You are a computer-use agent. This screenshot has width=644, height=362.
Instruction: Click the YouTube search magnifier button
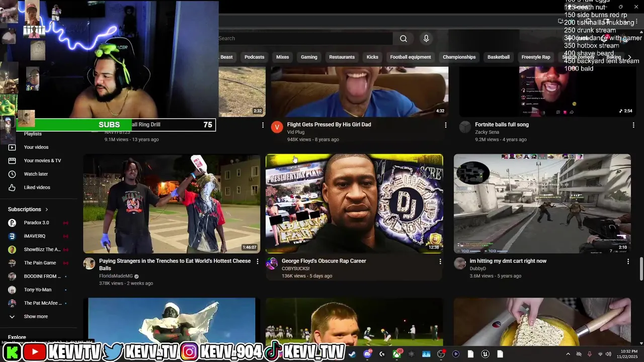(404, 39)
